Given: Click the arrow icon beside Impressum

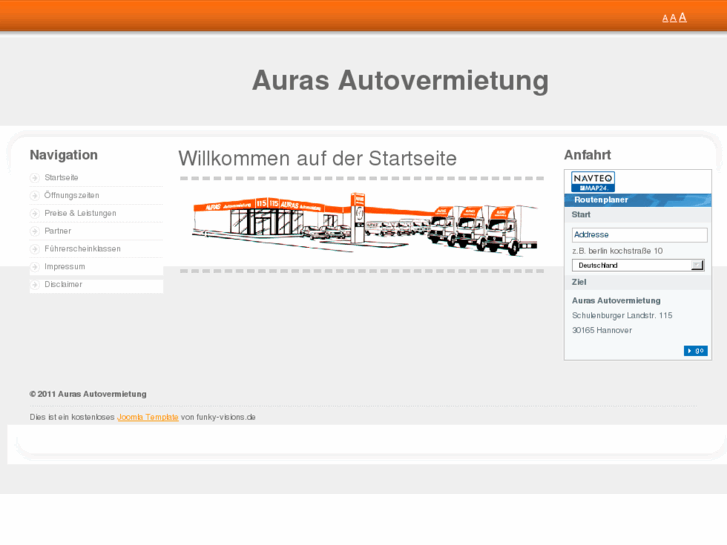Looking at the screenshot, I should 35,267.
